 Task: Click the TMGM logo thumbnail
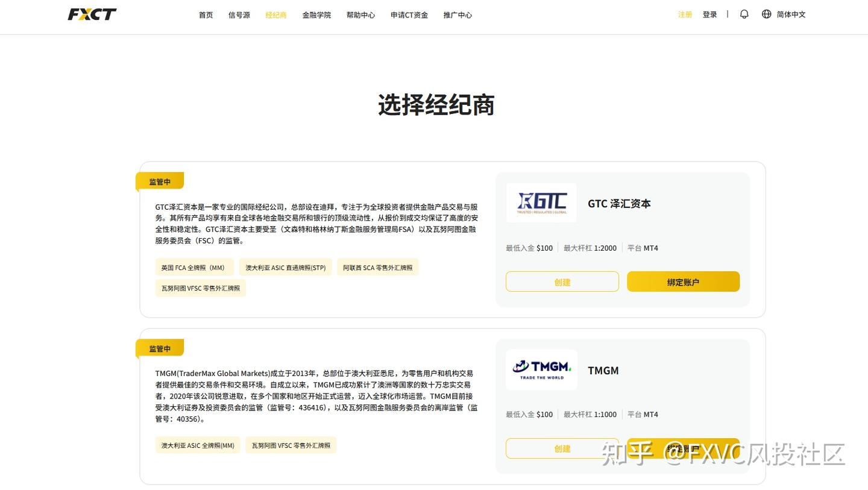click(x=541, y=369)
